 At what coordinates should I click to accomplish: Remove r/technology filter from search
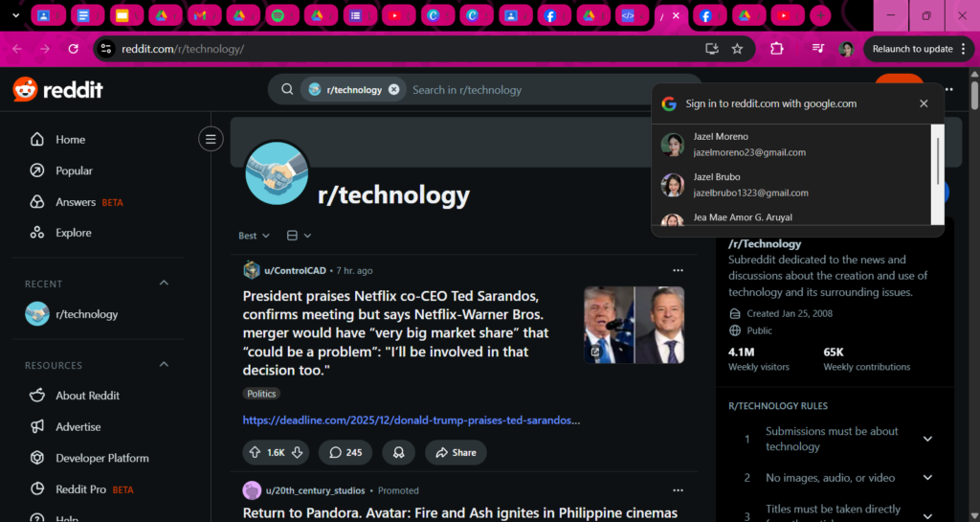click(393, 90)
